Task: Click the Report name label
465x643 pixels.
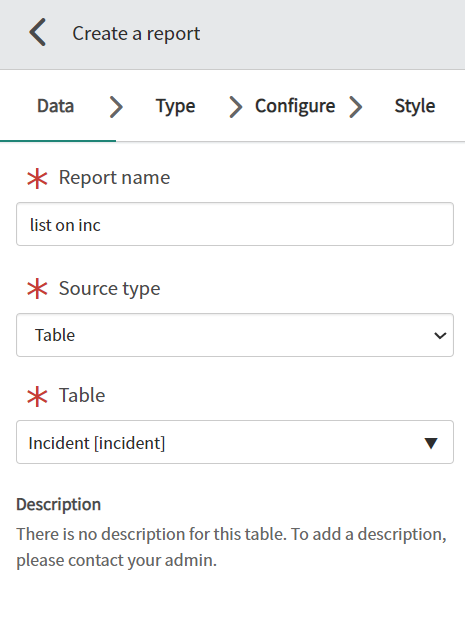Action: coord(114,178)
